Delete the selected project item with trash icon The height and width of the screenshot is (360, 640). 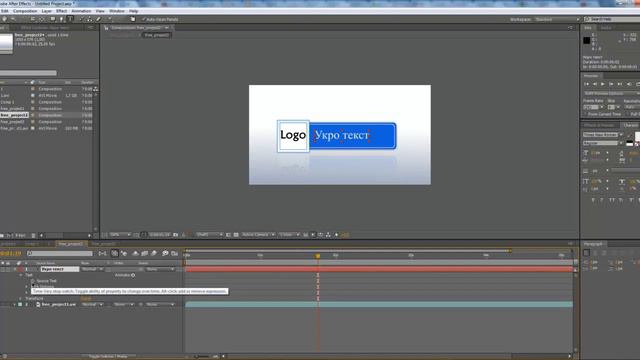[x=33, y=236]
